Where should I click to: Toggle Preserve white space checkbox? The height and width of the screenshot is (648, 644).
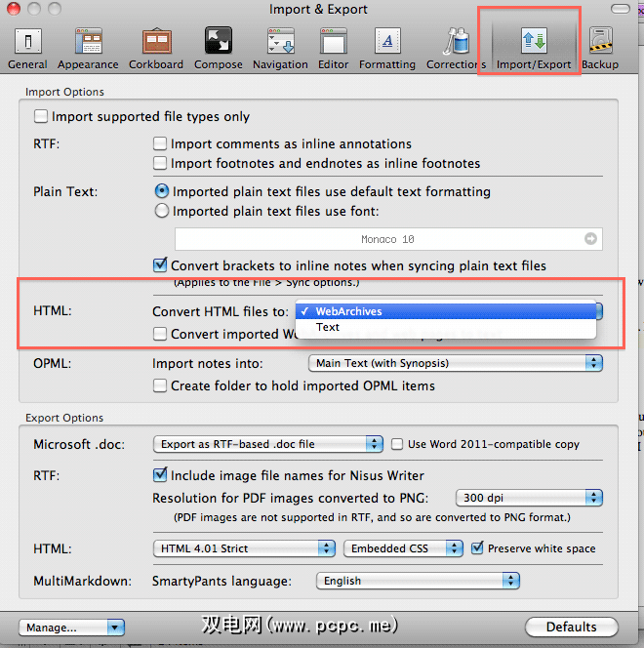(477, 548)
